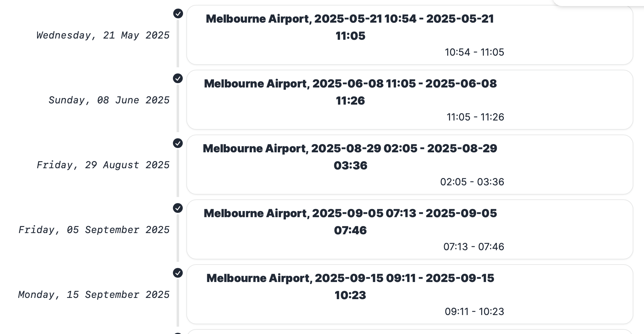Screen dimensions: 644x334
Task: Select the Friday, 29 August 2025 date label
Action: pos(103,165)
